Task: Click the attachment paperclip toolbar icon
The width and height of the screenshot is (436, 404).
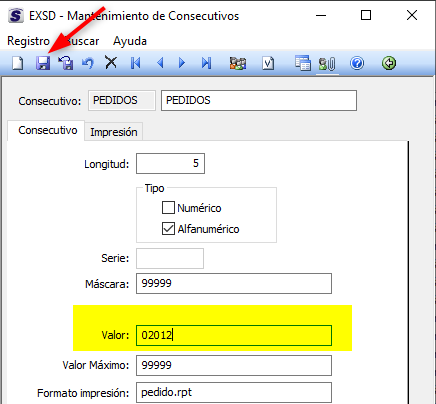Action: coord(327,63)
